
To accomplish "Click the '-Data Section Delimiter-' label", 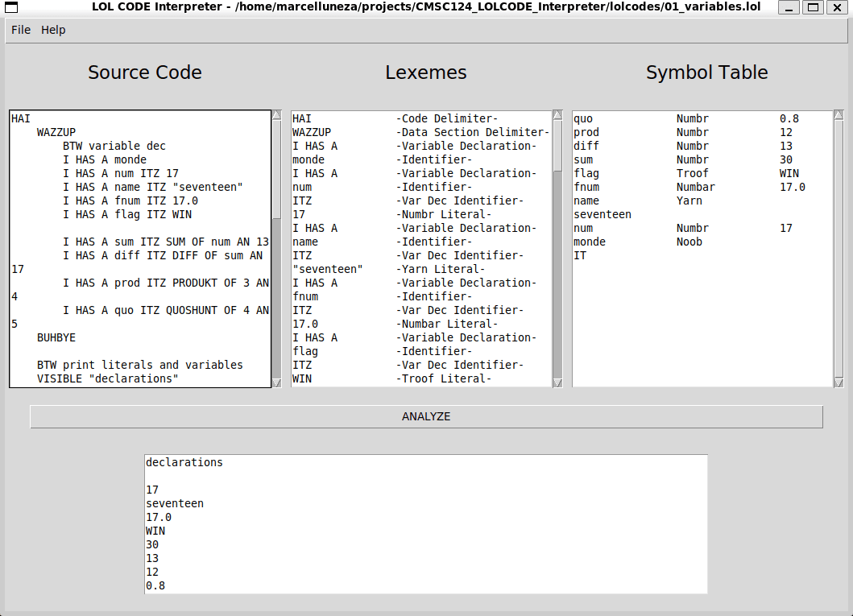I will coord(473,132).
